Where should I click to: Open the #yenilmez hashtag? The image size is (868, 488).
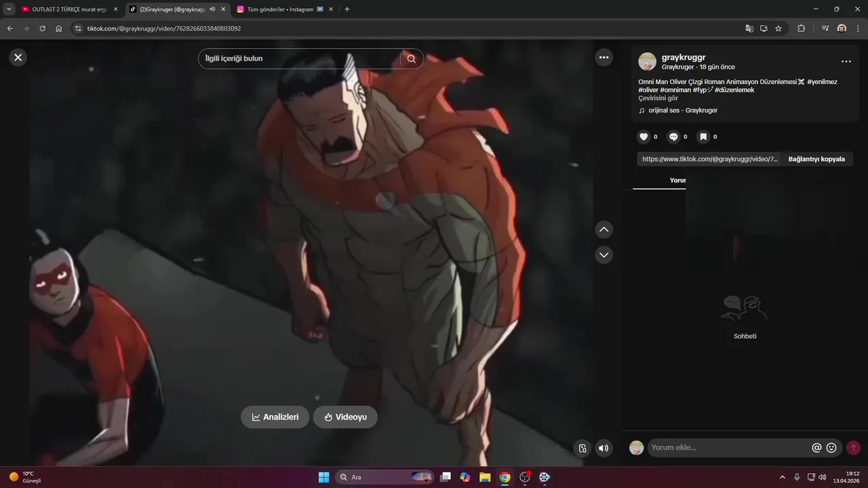[x=822, y=82]
